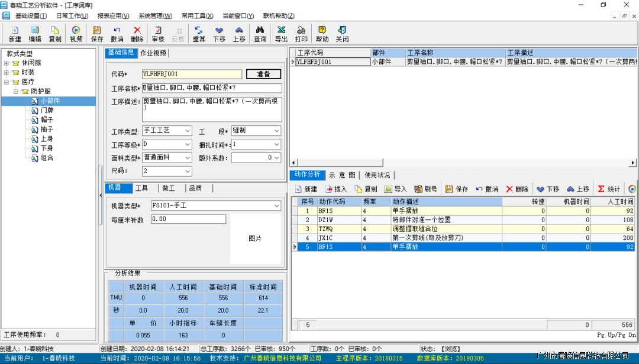The width and height of the screenshot is (639, 364).
Task: Click the 准备 button
Action: click(x=263, y=74)
